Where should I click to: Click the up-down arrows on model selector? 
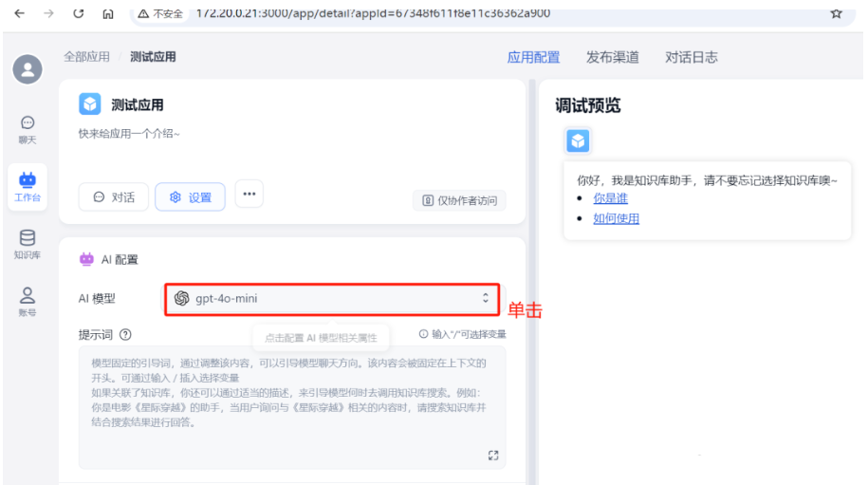(x=486, y=298)
